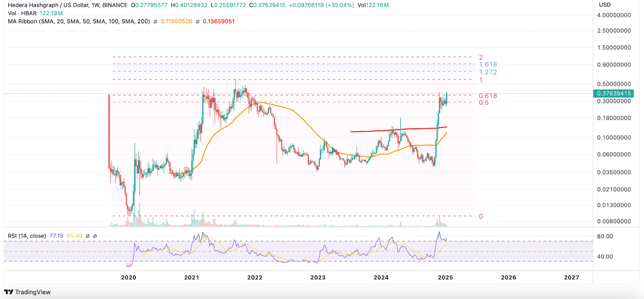Select the RSI (14, close) indicator legend
This screenshot has width=644, height=299.
pos(27,236)
